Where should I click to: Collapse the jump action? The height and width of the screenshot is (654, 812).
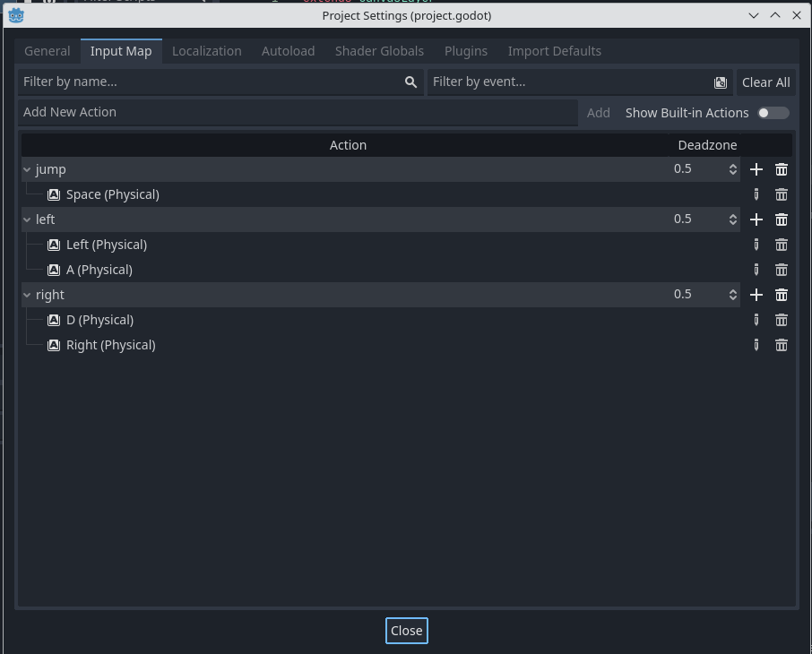click(x=27, y=168)
